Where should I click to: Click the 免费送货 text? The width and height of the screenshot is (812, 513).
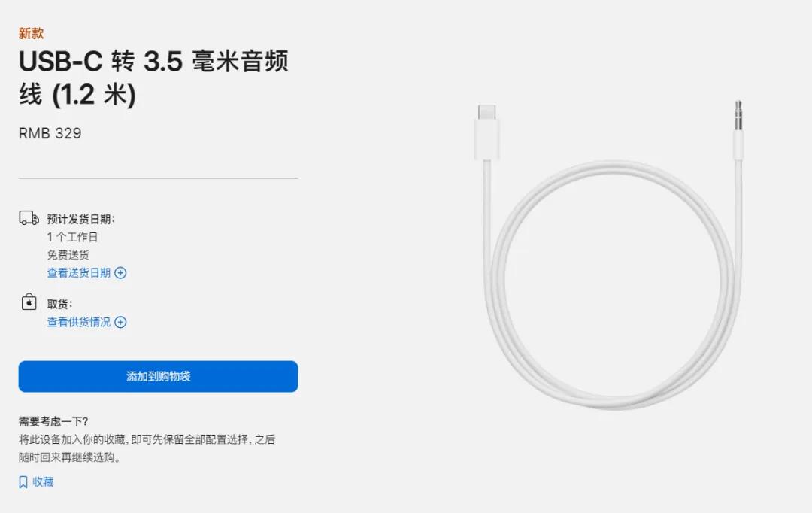click(68, 255)
